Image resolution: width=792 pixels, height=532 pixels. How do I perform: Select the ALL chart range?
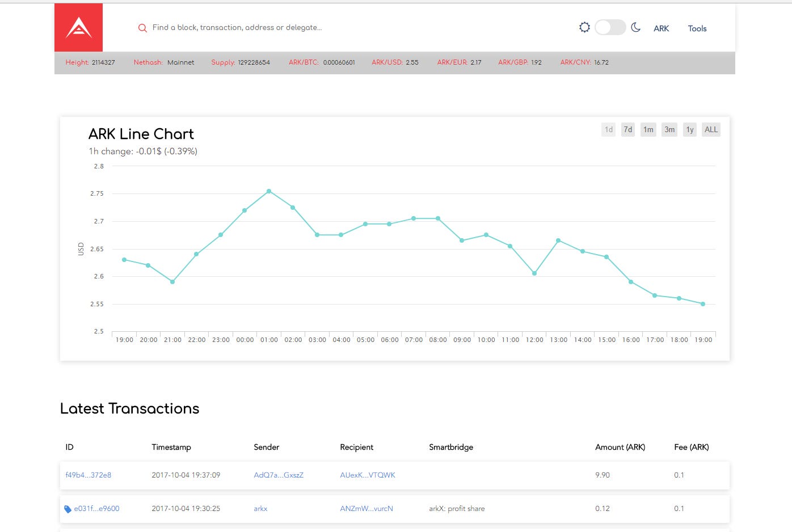pyautogui.click(x=711, y=129)
